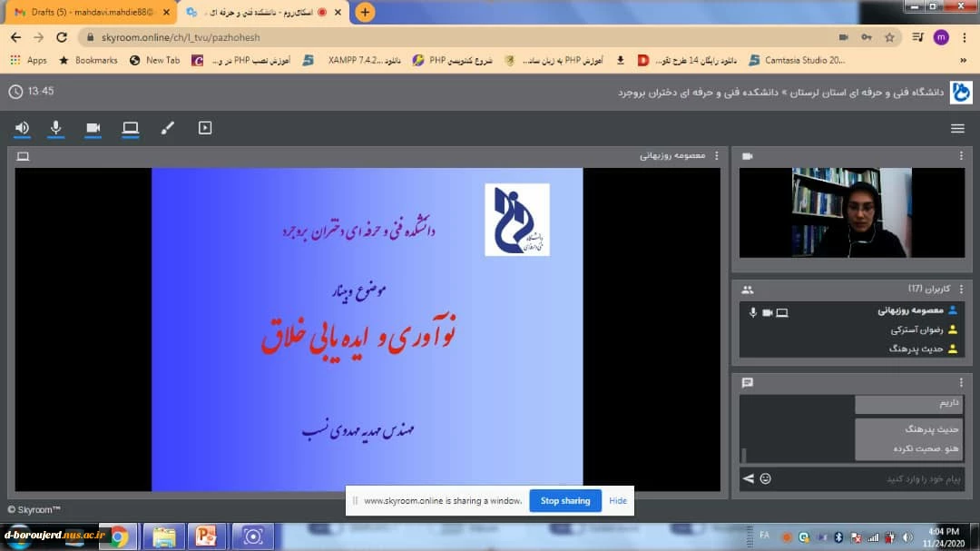Click the presenter webcam video

point(851,212)
